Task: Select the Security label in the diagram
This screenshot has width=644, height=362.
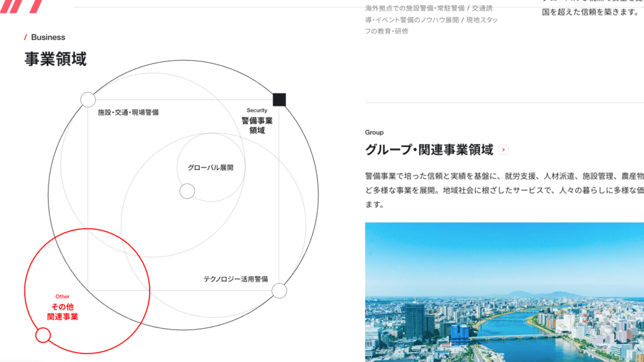Action: [x=257, y=110]
